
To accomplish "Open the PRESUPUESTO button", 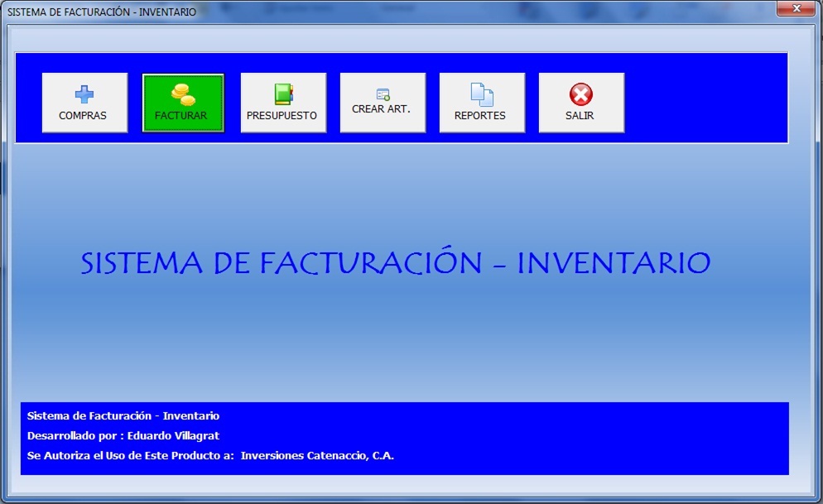I will pos(283,103).
